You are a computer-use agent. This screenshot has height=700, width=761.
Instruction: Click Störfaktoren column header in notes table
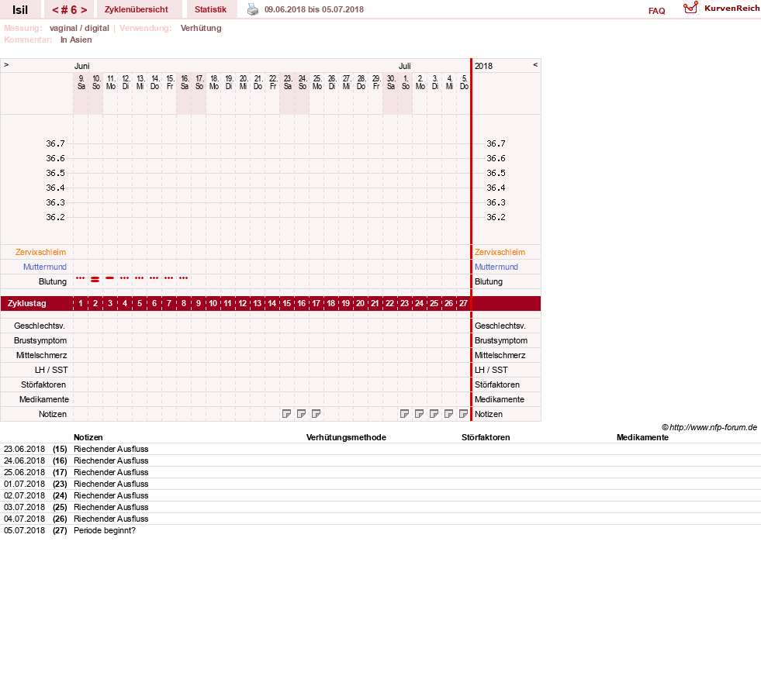coord(486,437)
